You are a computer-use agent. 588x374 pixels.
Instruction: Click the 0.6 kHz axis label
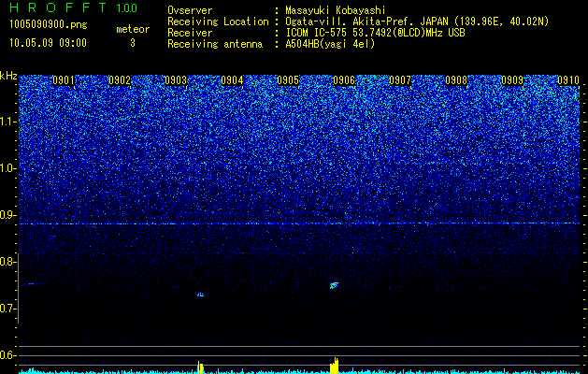(7, 355)
